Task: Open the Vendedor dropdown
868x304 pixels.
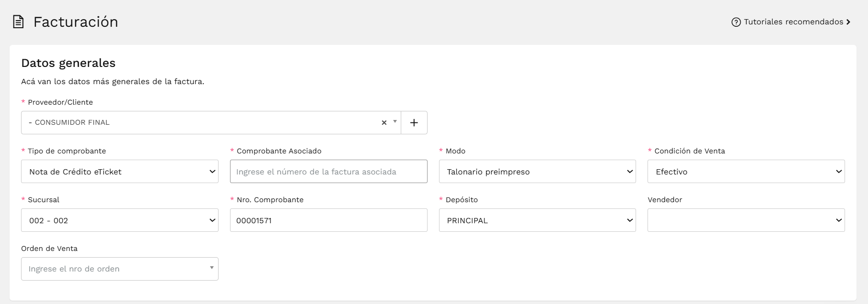Action: coord(746,220)
